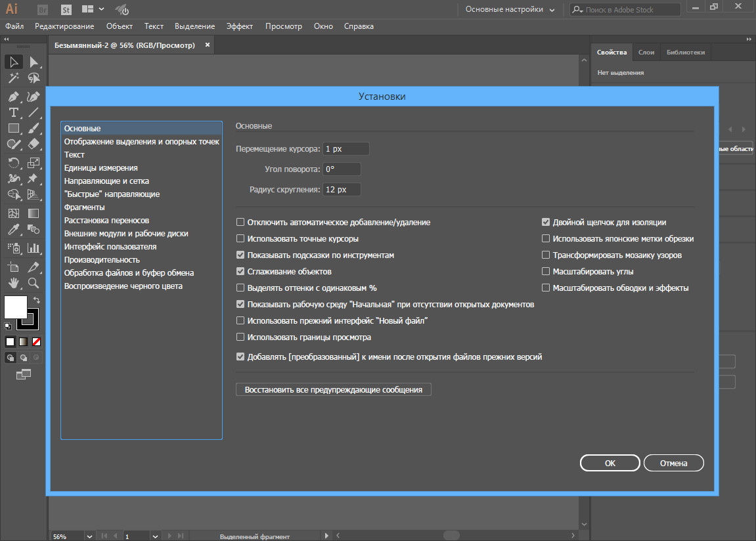Select the Direct Selection tool (white arrow)

click(x=33, y=62)
